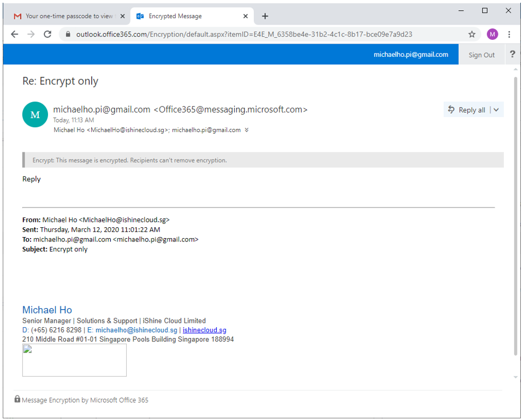Minimize the Chrome window

(x=461, y=11)
